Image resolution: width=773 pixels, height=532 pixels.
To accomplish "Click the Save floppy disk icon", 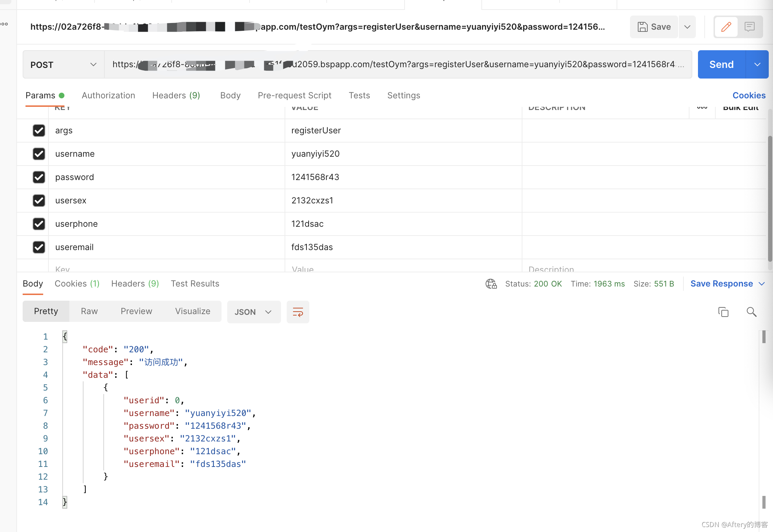I will coord(642,27).
